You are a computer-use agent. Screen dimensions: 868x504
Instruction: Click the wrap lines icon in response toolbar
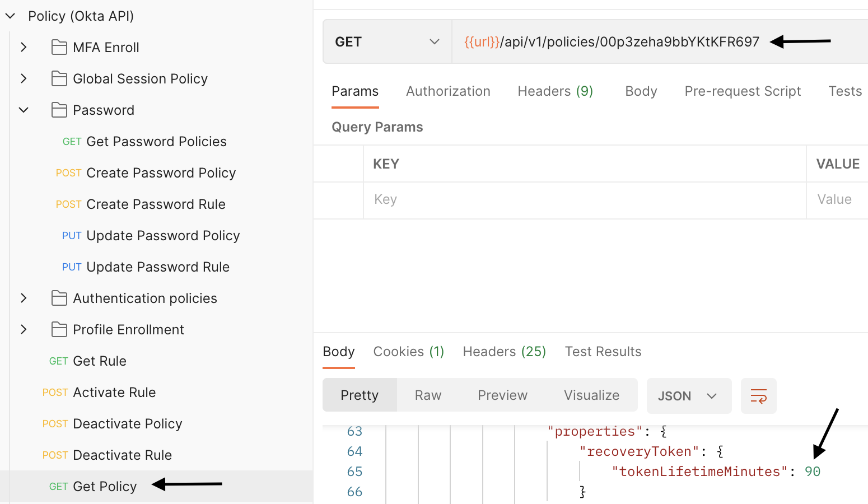pos(758,396)
